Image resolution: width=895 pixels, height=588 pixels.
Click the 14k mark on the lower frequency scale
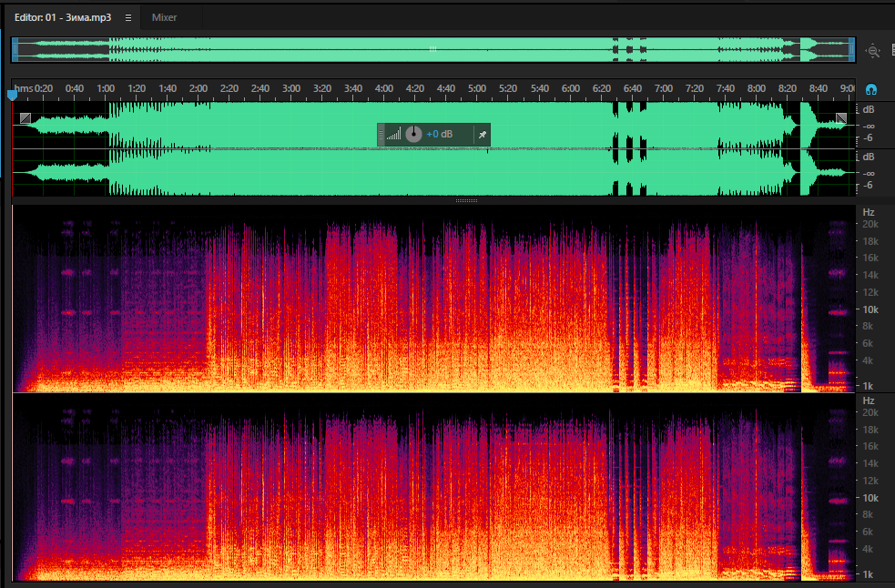pyautogui.click(x=870, y=463)
